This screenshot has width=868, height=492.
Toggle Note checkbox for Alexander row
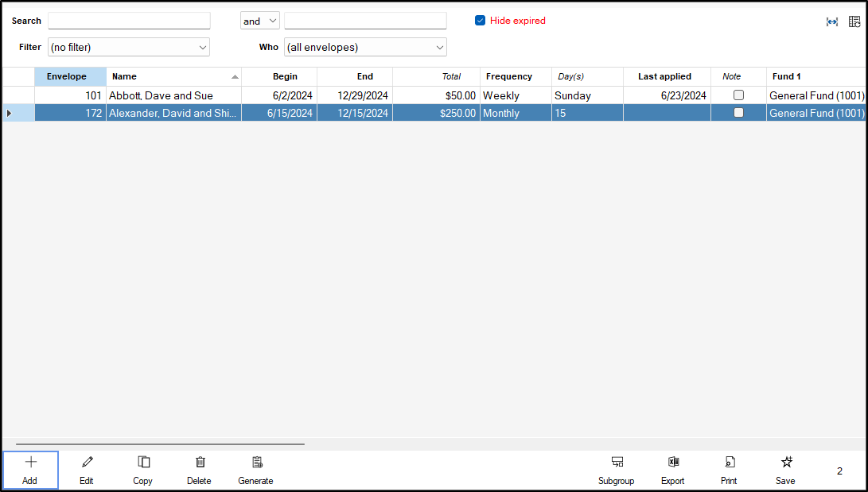pos(738,113)
